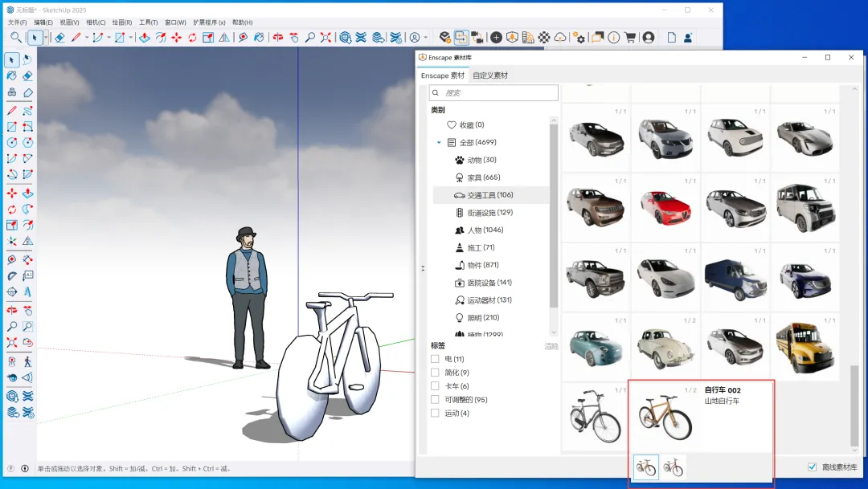
Task: Collapse the 全部 (4699) category tree
Action: point(439,142)
